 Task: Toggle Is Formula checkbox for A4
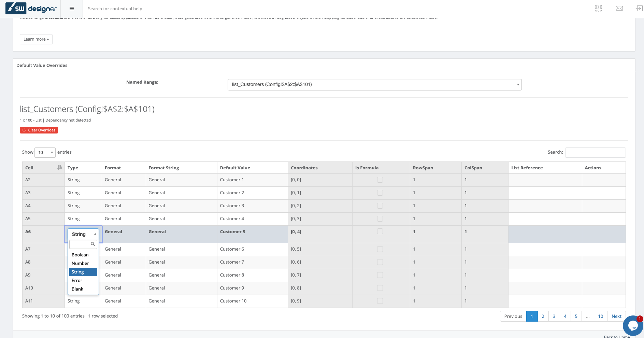pyautogui.click(x=380, y=206)
